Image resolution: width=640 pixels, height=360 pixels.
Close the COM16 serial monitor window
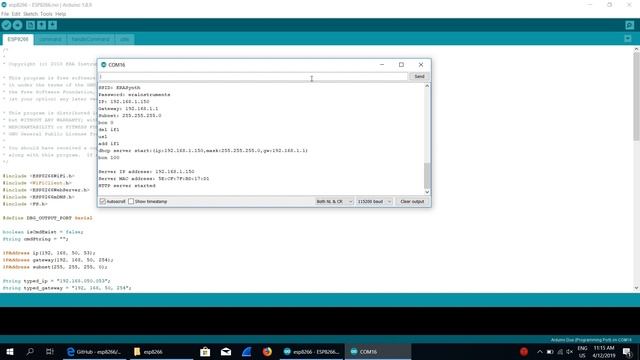click(421, 64)
